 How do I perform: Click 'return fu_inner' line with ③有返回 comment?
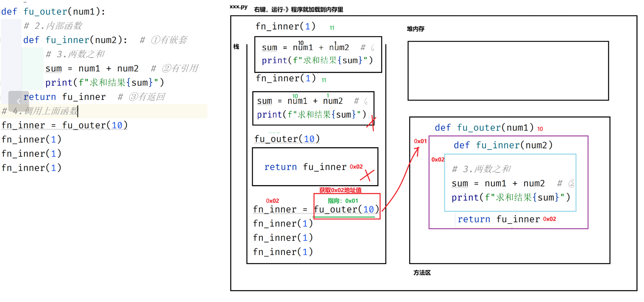(64, 97)
